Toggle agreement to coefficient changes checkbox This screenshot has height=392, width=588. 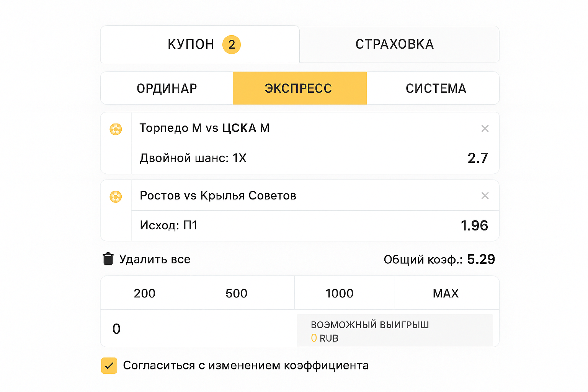pyautogui.click(x=109, y=366)
